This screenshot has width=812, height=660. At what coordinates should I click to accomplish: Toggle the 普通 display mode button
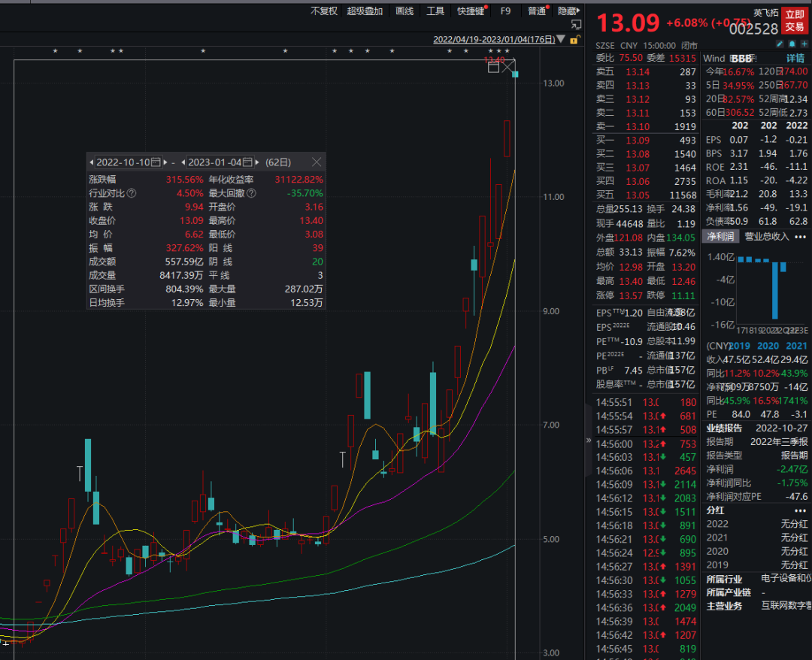pyautogui.click(x=537, y=11)
